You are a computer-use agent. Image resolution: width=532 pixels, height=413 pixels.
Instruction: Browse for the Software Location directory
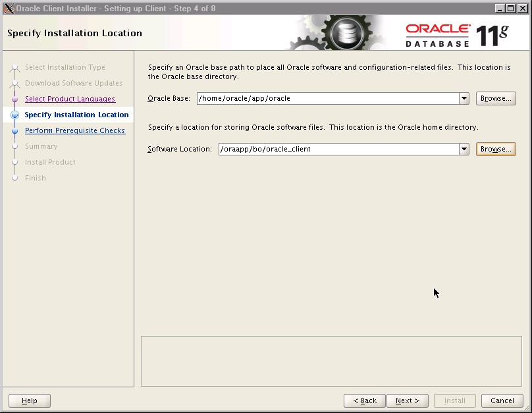pos(495,149)
